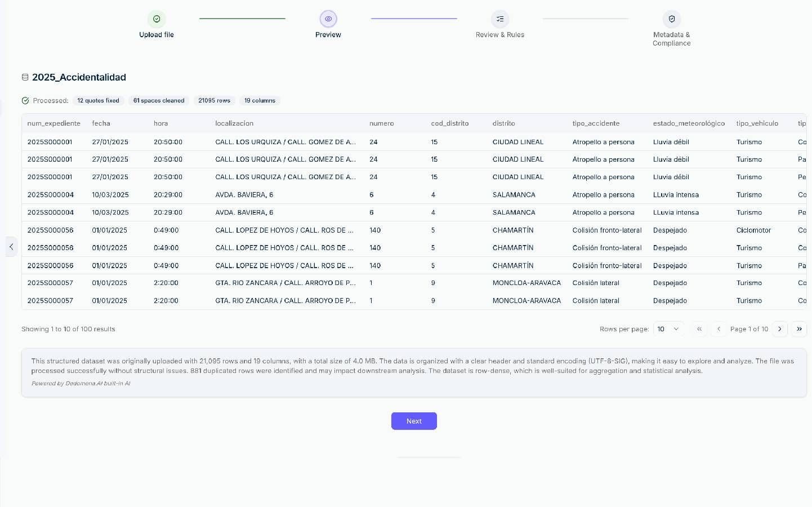
Task: Click the cod_distrito column header
Action: click(x=450, y=123)
